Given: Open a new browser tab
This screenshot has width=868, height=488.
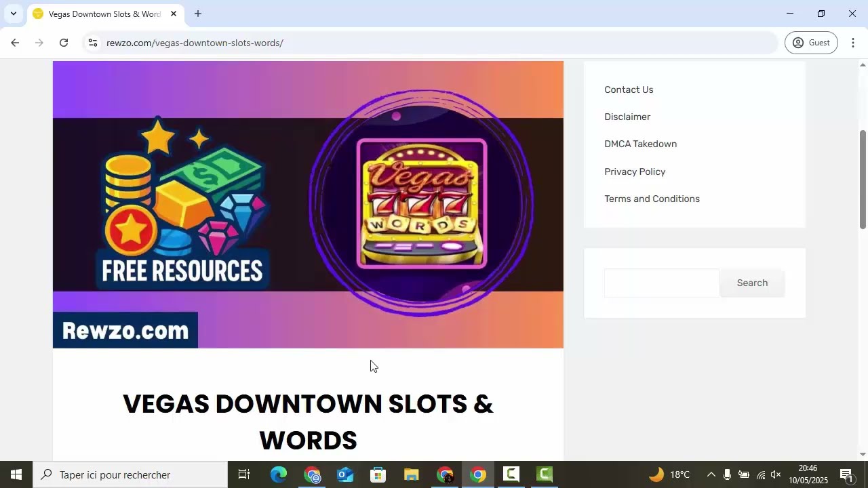Looking at the screenshot, I should (x=197, y=14).
